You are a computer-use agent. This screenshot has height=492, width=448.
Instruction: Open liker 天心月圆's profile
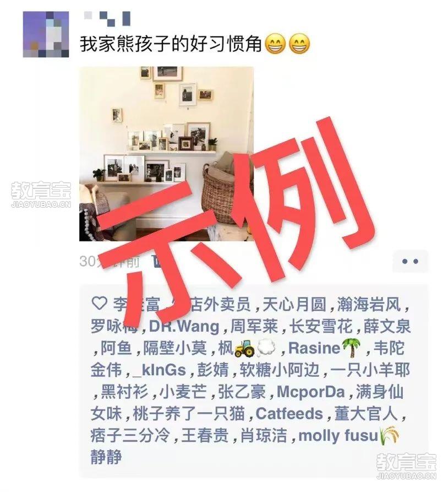[294, 304]
